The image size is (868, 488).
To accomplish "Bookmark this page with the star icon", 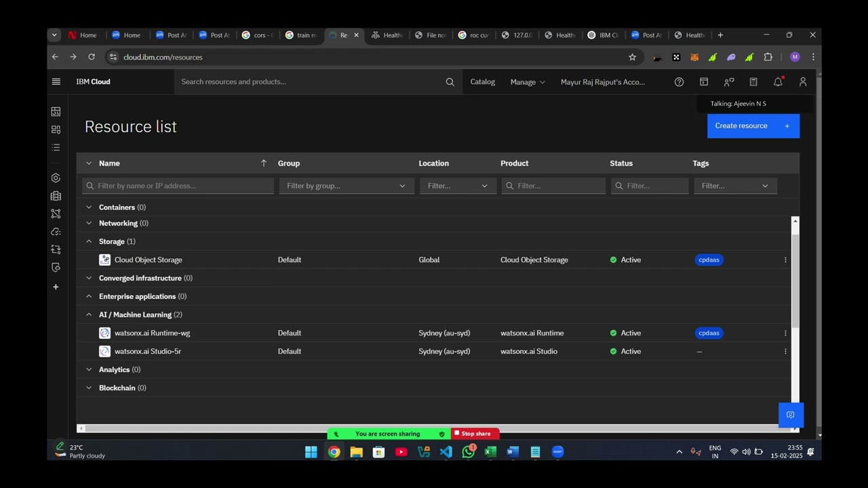I will 632,57.
